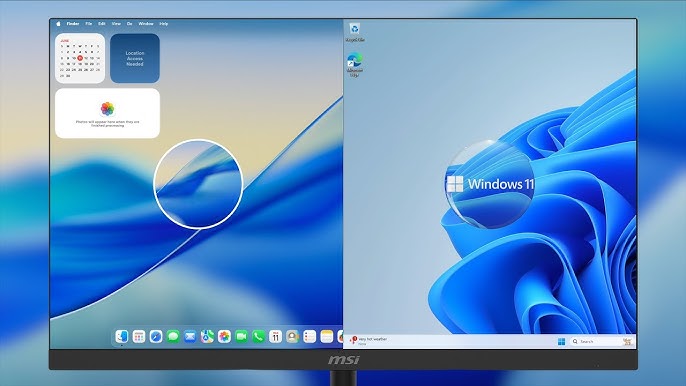Open the very hot weather widget on the taskbar
Viewport: 686px width, 386px height.
coord(369,341)
